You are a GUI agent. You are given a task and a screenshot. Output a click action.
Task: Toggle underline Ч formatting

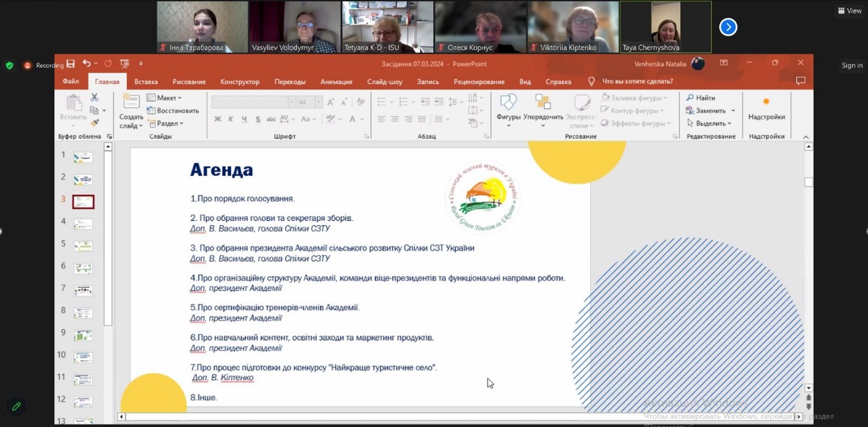pos(245,119)
